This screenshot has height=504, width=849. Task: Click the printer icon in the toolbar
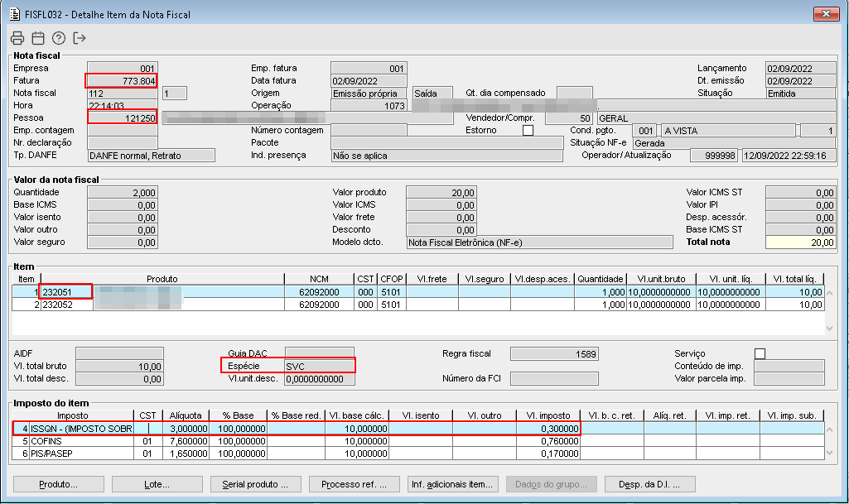pos(17,38)
